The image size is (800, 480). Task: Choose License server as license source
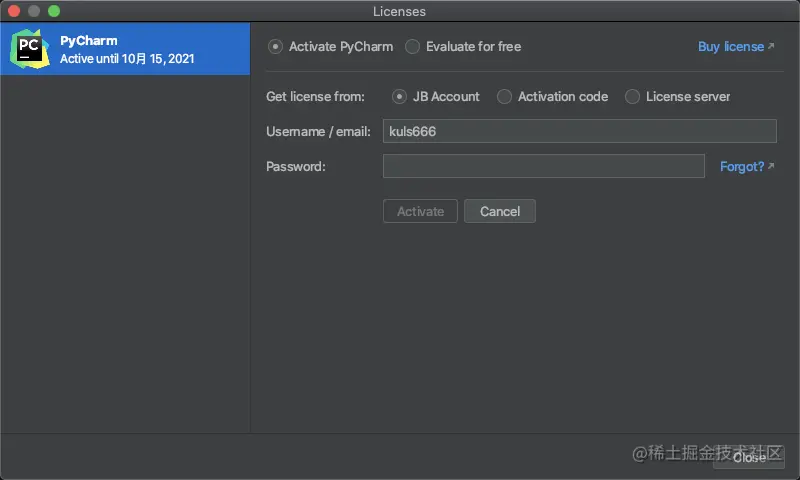[x=632, y=96]
